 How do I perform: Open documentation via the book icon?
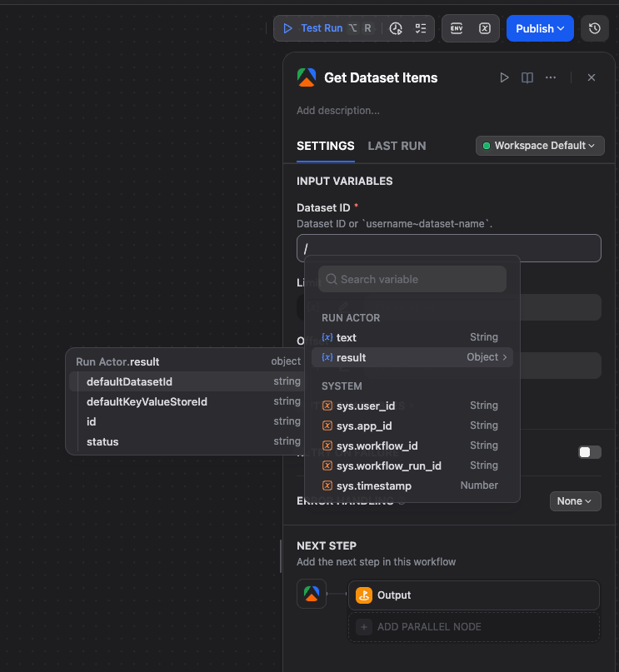[527, 77]
